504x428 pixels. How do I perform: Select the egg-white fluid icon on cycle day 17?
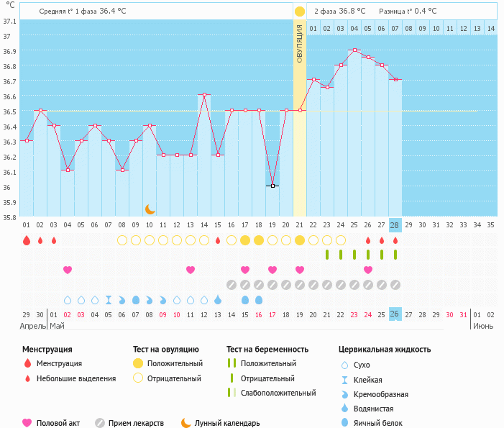245,299
